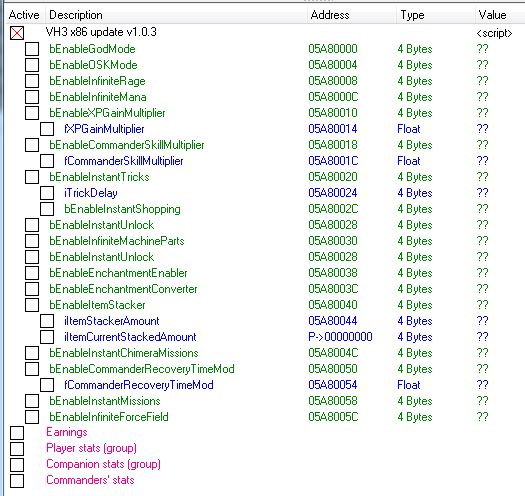The image size is (525, 496).
Task: Click the Value column header
Action: click(x=500, y=15)
